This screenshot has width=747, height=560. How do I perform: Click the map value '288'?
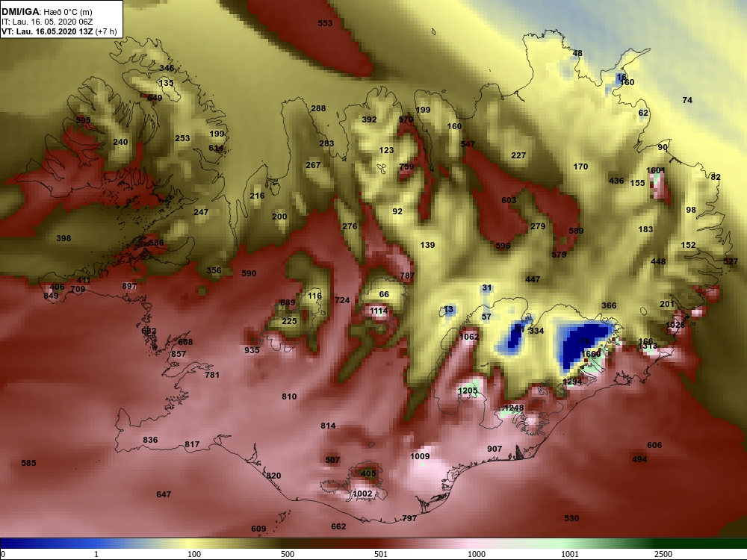pos(318,108)
